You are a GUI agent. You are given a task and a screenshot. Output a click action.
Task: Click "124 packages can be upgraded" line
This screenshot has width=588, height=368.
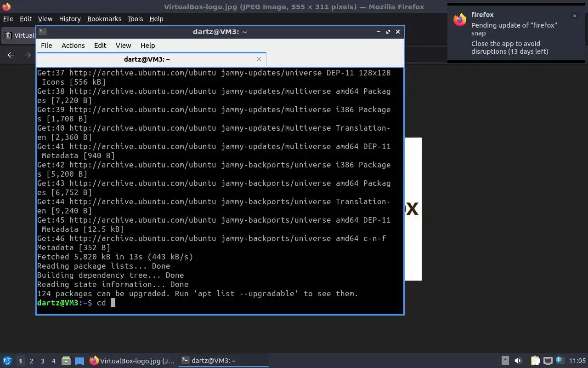(x=198, y=293)
